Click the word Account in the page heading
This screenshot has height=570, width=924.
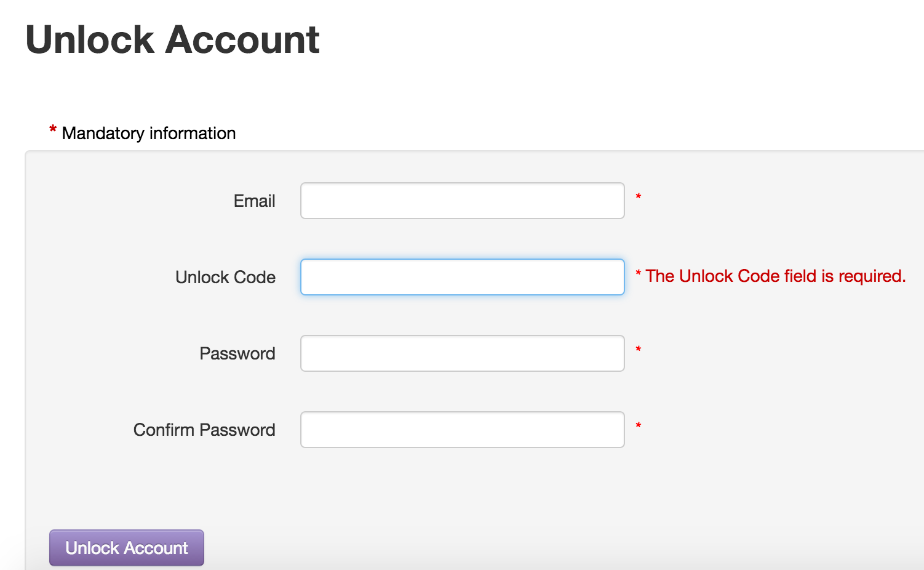tap(242, 40)
